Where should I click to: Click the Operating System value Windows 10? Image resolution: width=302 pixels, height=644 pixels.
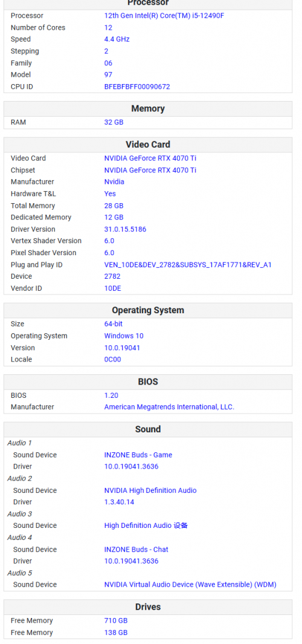pyautogui.click(x=124, y=336)
